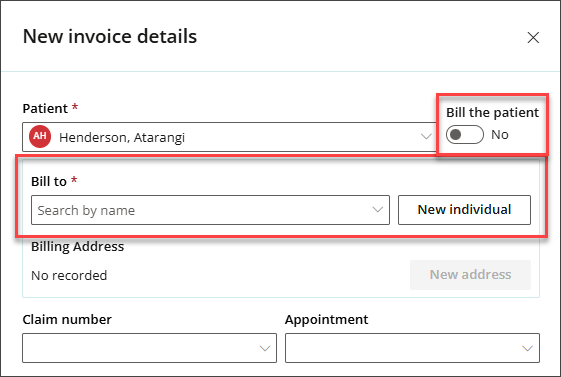
Task: Click the Patient required field label
Action: click(x=50, y=108)
